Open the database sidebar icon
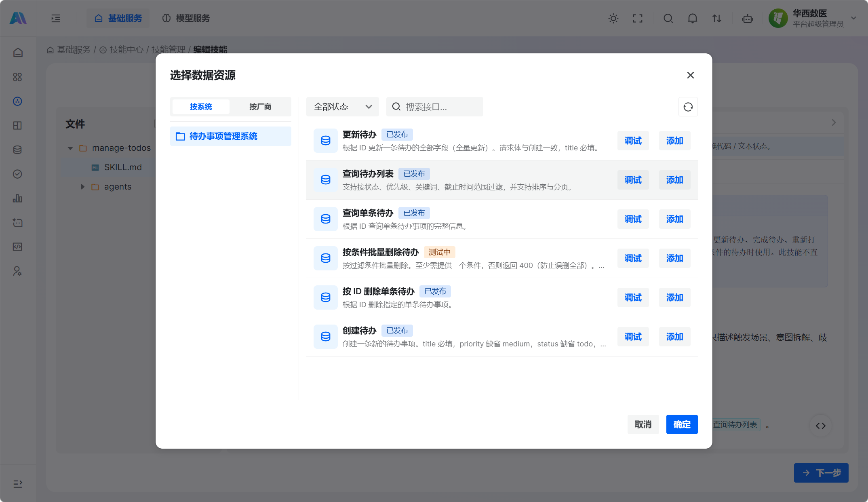The height and width of the screenshot is (502, 868). [17, 150]
